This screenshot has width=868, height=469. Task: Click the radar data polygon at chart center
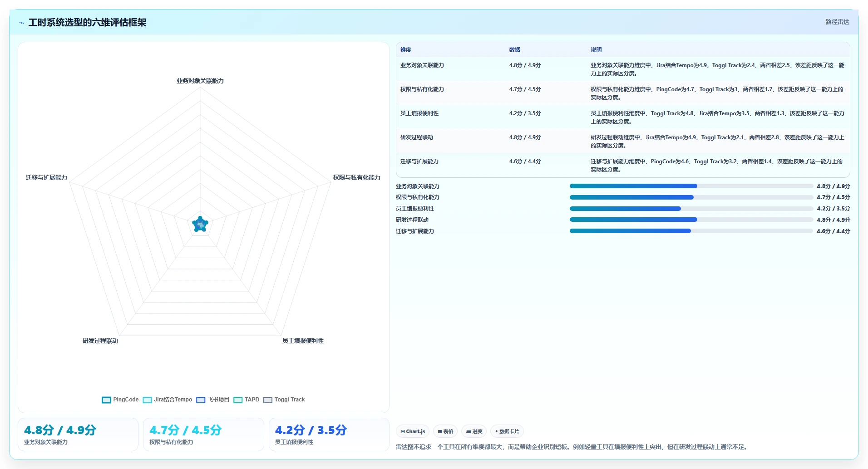click(200, 224)
